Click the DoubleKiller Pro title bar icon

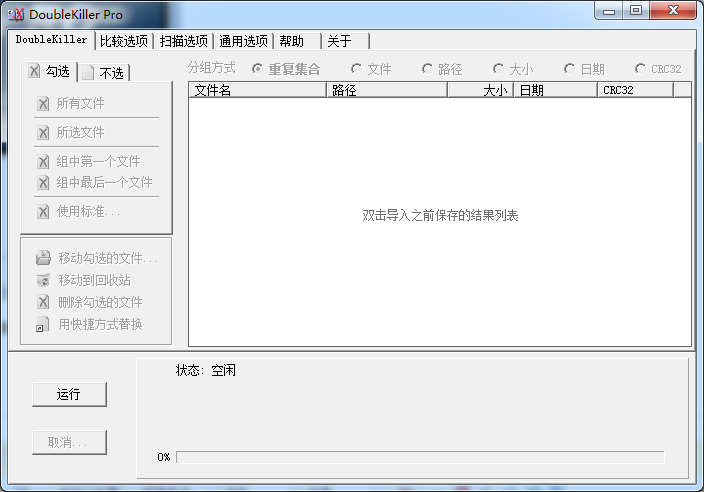(x=16, y=14)
